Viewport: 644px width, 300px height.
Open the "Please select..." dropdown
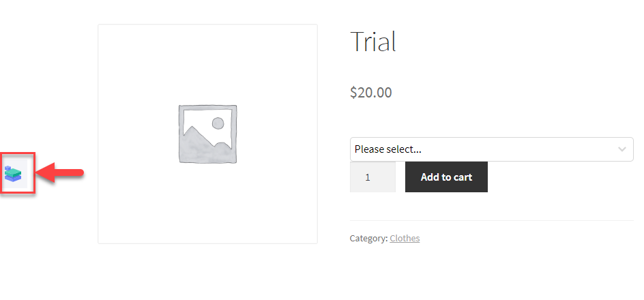(x=491, y=149)
